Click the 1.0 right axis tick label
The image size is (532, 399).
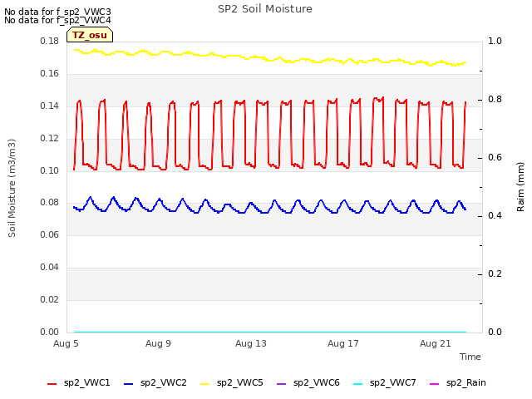tap(495, 42)
